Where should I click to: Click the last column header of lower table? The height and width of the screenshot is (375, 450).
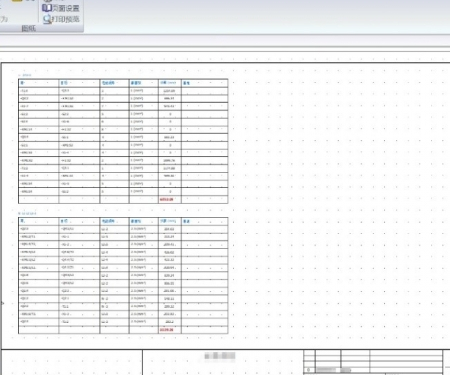tap(205, 221)
